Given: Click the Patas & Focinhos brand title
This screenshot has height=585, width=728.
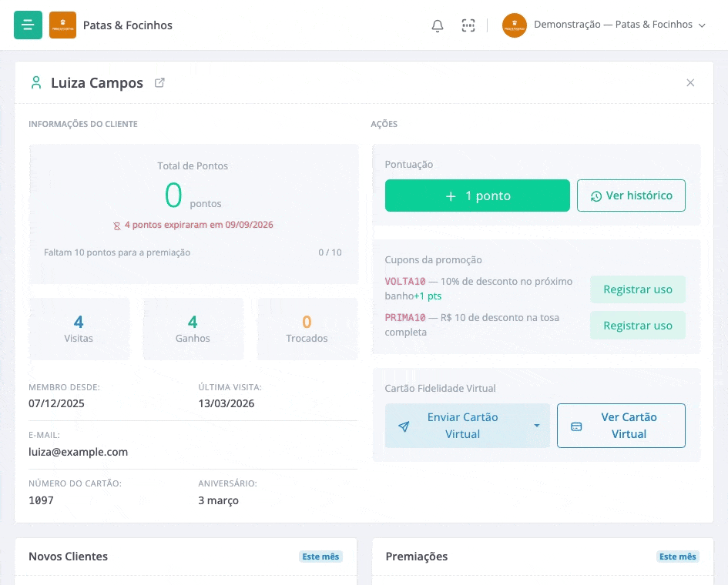Looking at the screenshot, I should coord(128,25).
